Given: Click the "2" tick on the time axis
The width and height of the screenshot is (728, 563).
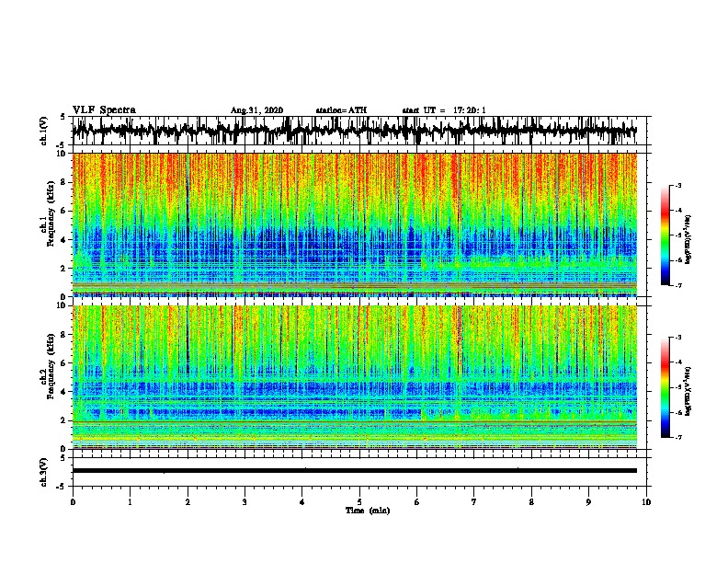Looking at the screenshot, I should click(x=188, y=502).
